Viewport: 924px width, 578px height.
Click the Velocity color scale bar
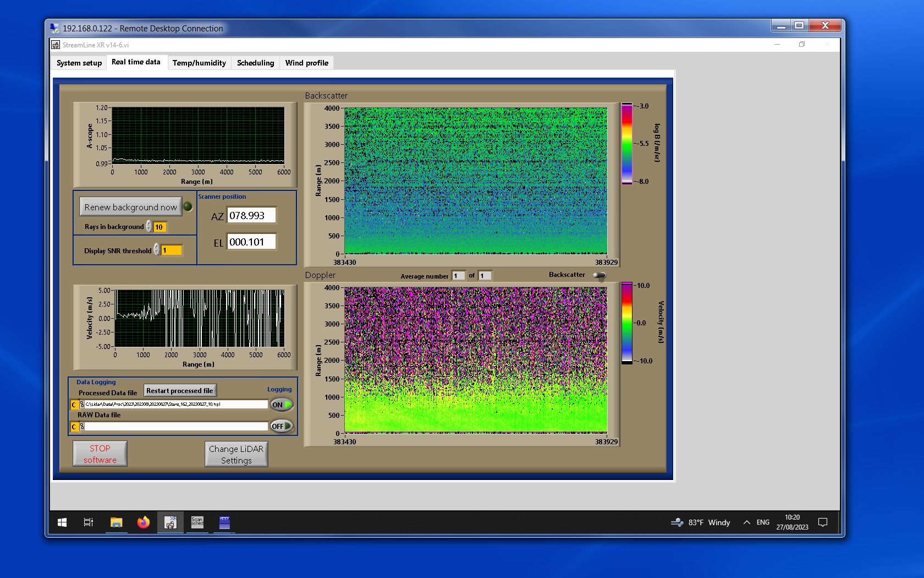click(626, 323)
